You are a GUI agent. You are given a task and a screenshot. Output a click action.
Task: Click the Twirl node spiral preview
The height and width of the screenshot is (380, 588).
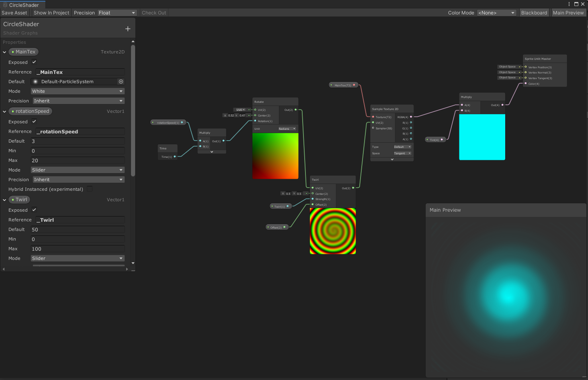(333, 231)
